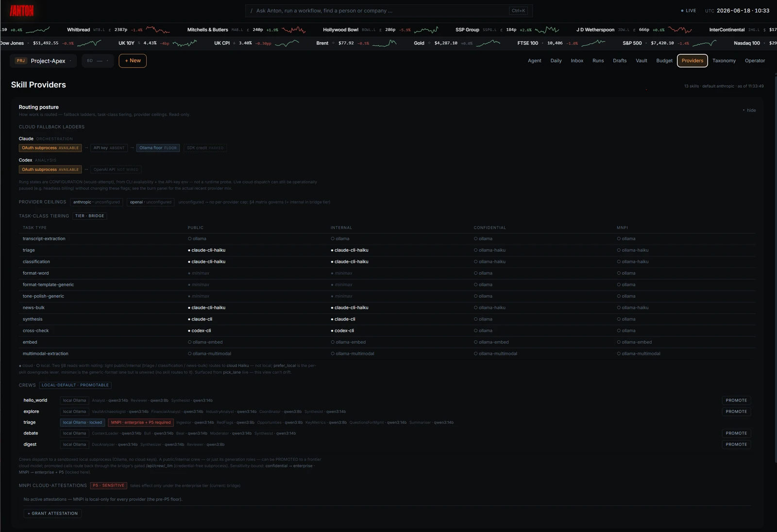Click anthropic unconfigured ceiling chip
777x532 pixels.
pyautogui.click(x=97, y=202)
